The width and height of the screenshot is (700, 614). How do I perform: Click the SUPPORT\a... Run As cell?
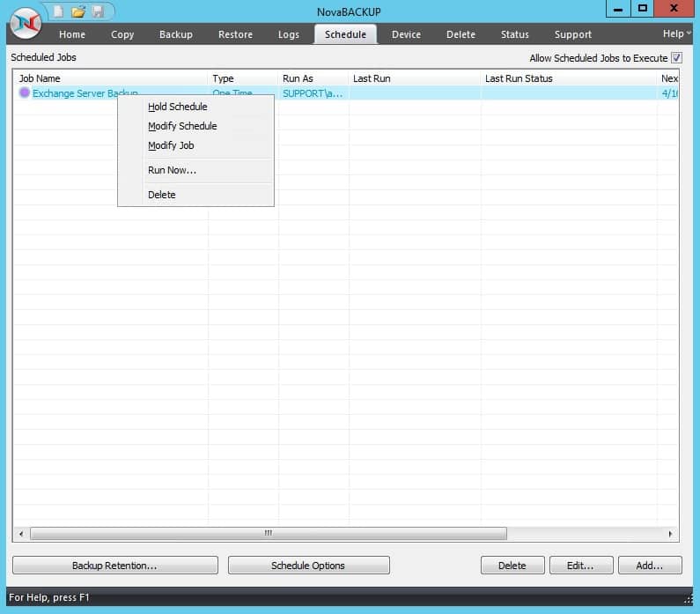click(313, 93)
